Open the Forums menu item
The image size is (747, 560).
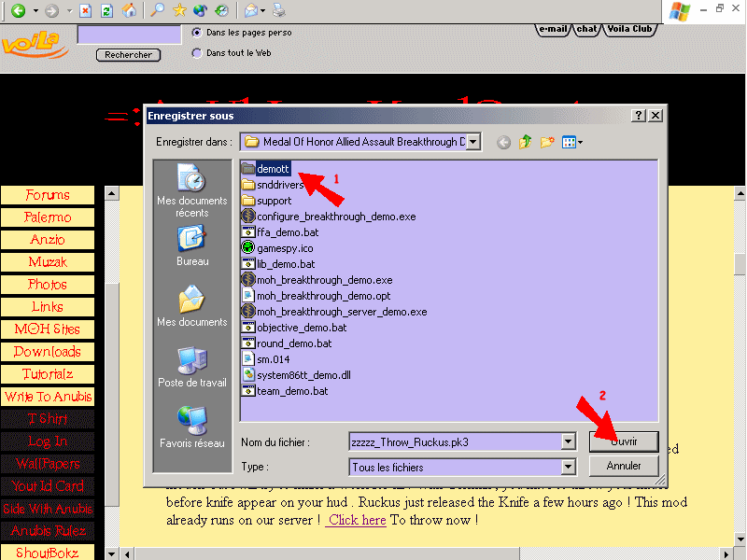48,195
